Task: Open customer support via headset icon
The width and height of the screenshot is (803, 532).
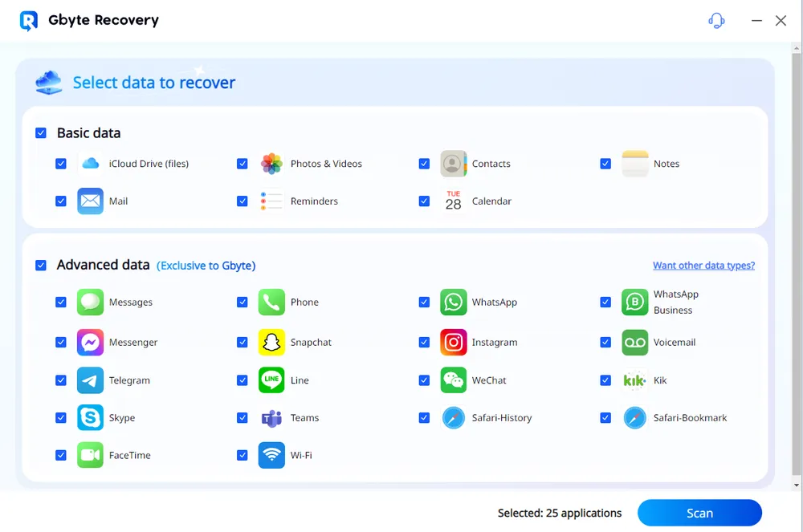Action: [x=716, y=21]
